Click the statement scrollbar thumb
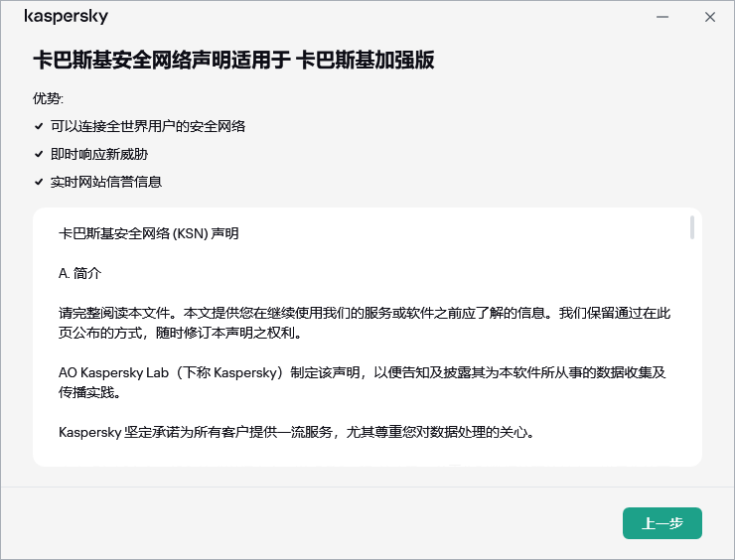Viewport: 735px width, 560px height. pyautogui.click(x=691, y=227)
